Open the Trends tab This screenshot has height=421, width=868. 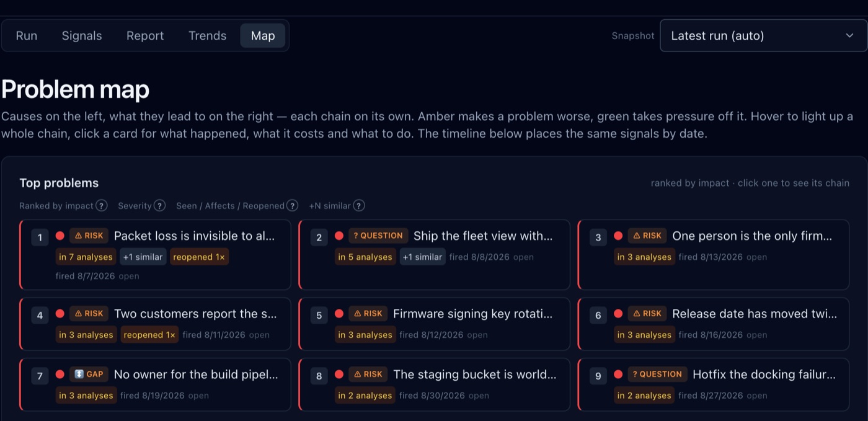tap(207, 35)
